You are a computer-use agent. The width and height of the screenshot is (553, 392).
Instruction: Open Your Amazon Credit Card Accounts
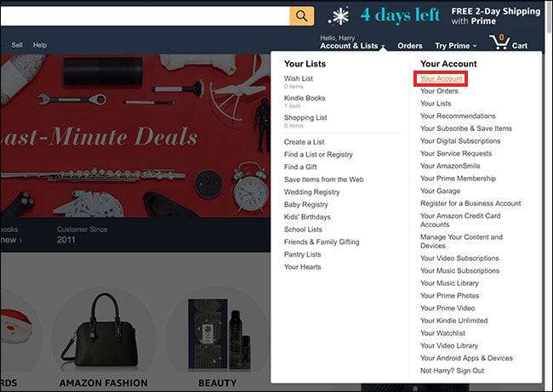pyautogui.click(x=460, y=220)
